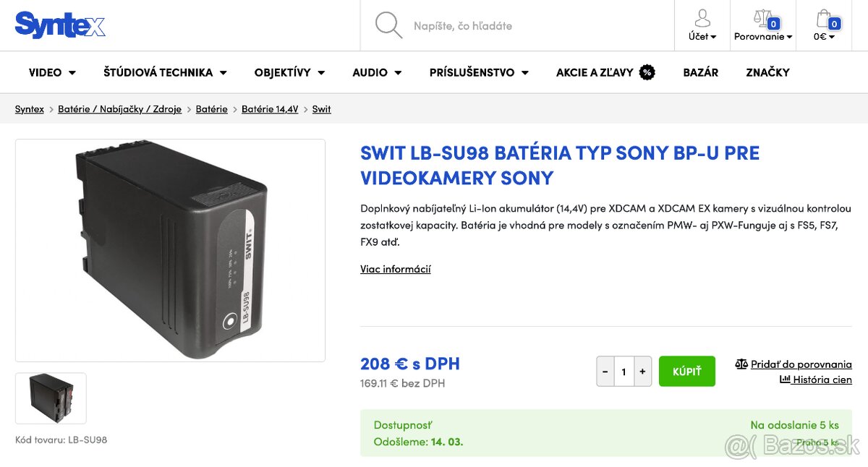Open the shopping cart icon
Screen dimensions: 868x467
(823, 17)
